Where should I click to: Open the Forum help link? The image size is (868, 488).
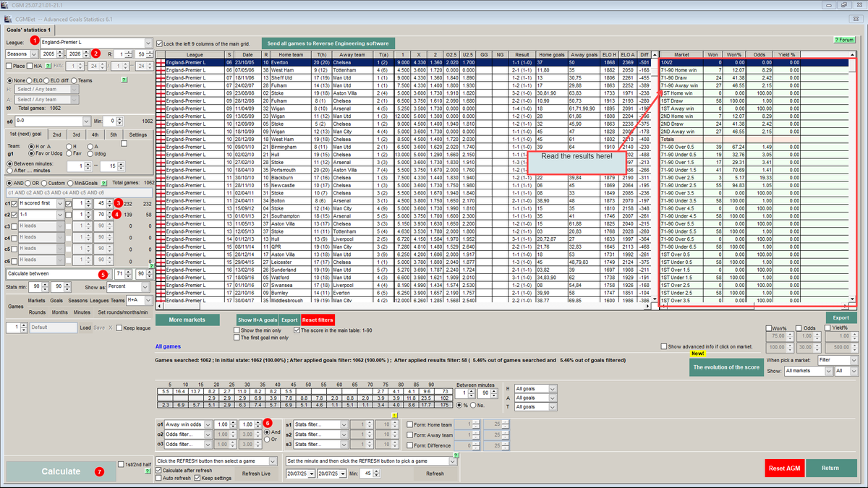(x=844, y=40)
